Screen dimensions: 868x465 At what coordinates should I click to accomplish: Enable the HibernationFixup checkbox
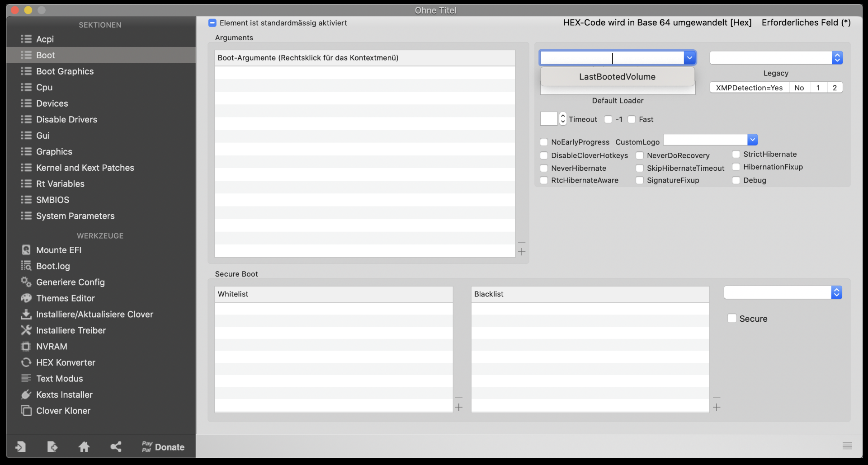pyautogui.click(x=736, y=167)
